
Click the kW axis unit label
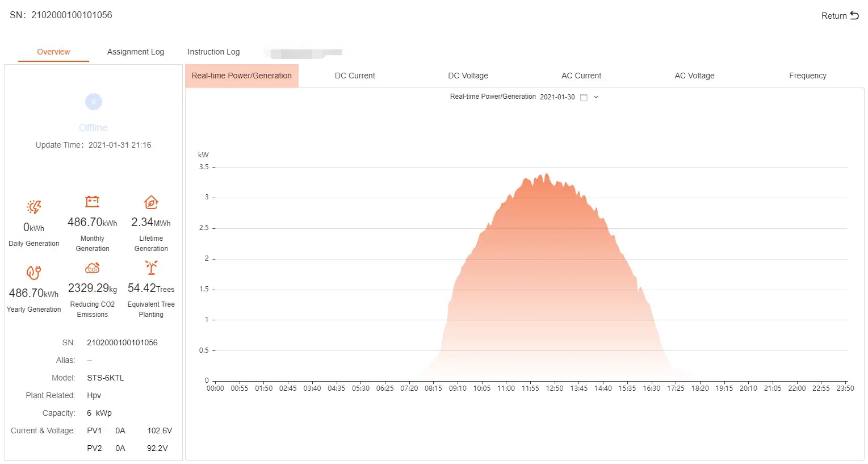pos(203,154)
